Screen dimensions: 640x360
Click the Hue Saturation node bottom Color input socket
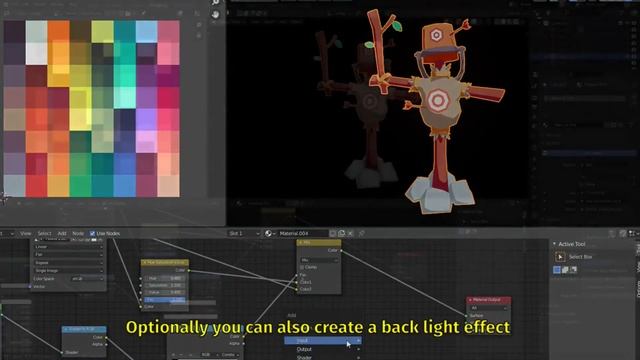point(141,307)
